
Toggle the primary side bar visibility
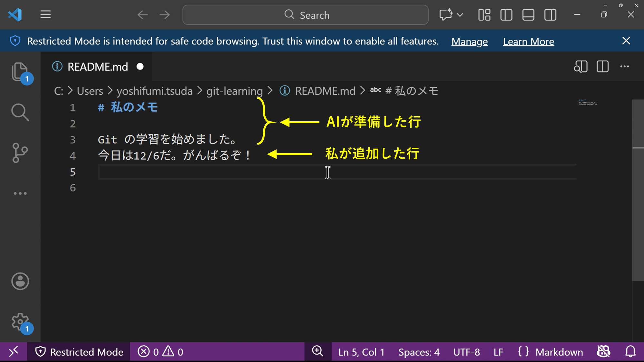point(506,15)
